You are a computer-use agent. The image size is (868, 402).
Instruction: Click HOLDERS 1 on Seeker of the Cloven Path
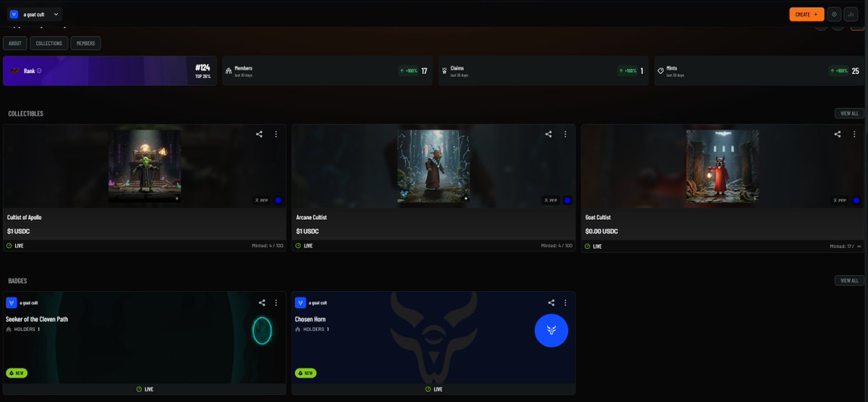(x=23, y=330)
